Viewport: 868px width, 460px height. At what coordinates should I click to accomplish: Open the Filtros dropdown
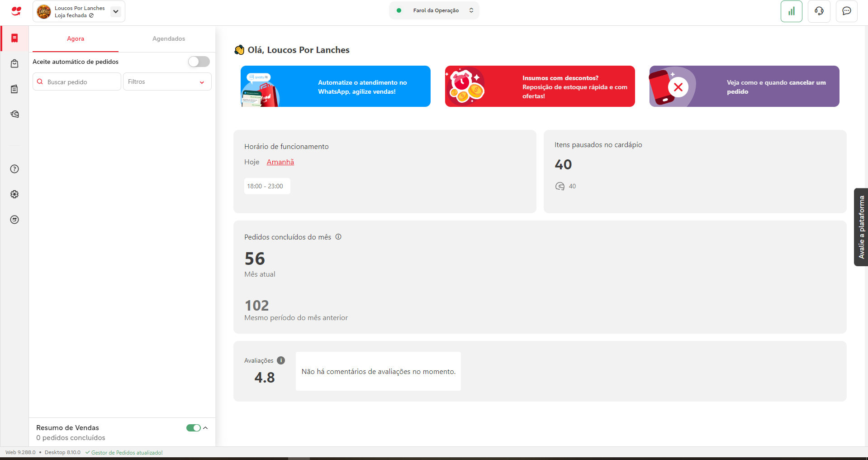(167, 82)
